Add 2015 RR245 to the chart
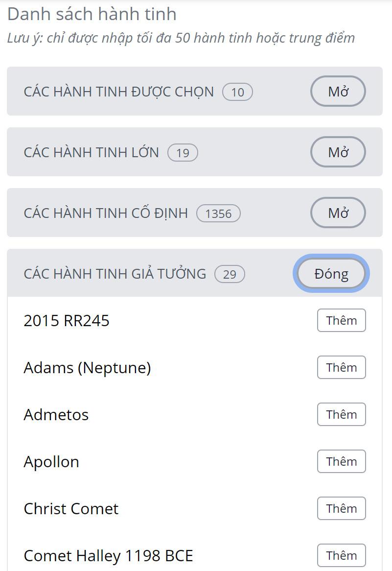This screenshot has width=392, height=571. 341,320
